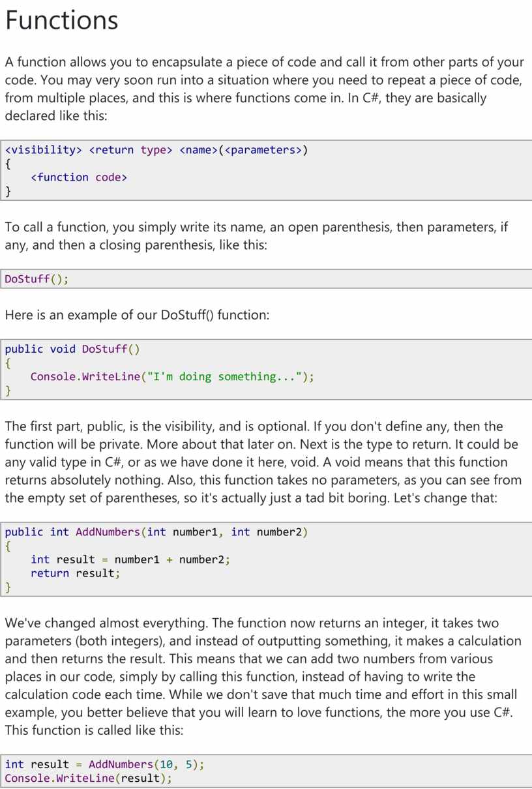Click the "int number2" parameter in AddNumbers
532x789 pixels.
(267, 532)
